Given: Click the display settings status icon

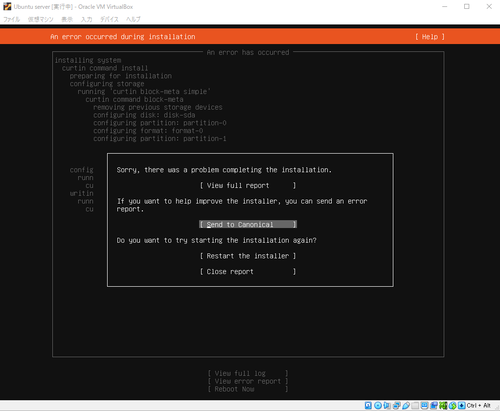Looking at the screenshot, I should [x=424, y=405].
